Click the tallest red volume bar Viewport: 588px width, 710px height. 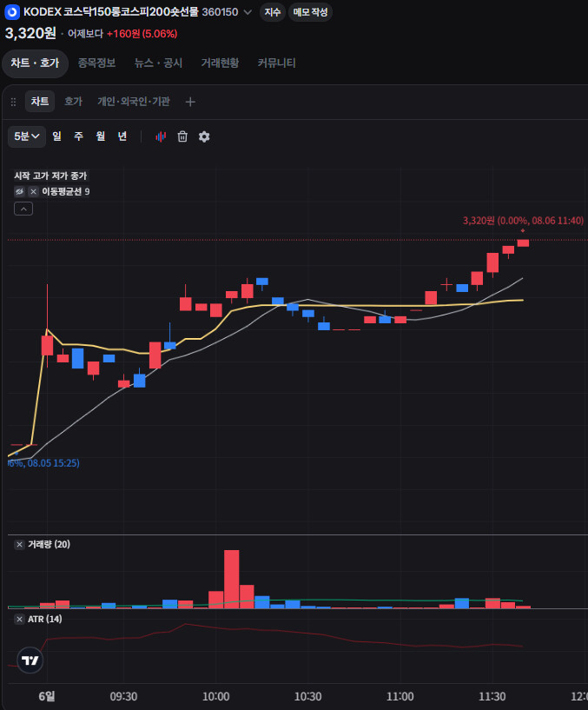231,579
